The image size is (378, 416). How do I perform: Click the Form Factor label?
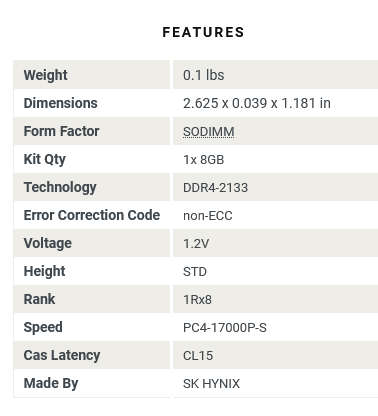pos(61,131)
